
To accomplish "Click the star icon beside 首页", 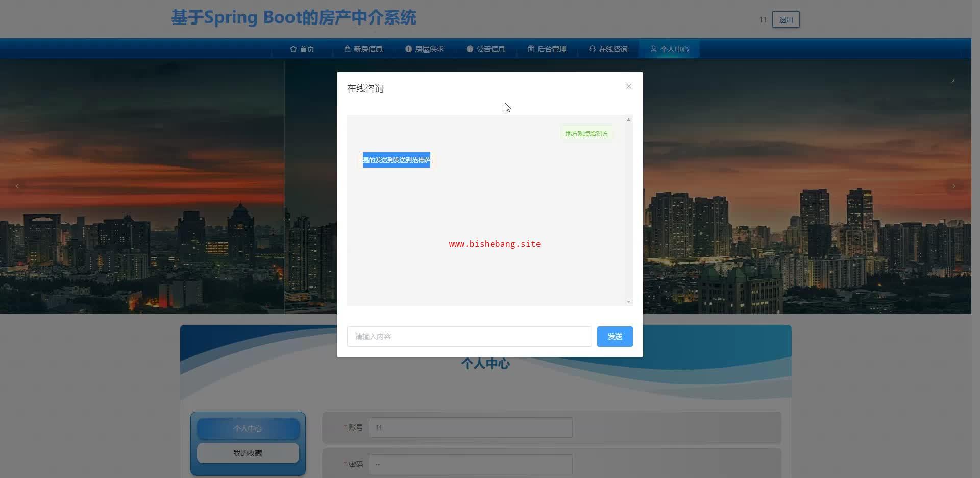I will 293,49.
